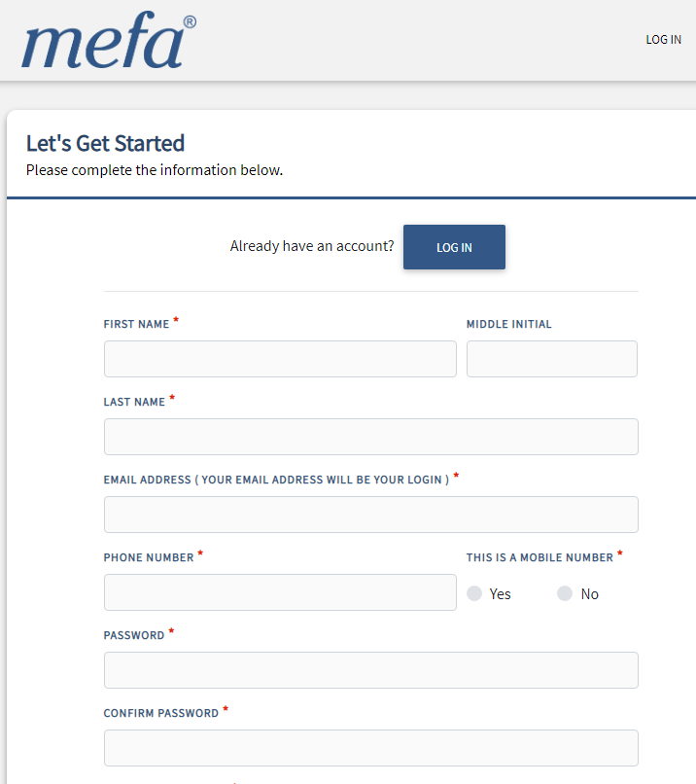Click the blue LOG IN button
This screenshot has width=696, height=784.
click(454, 247)
